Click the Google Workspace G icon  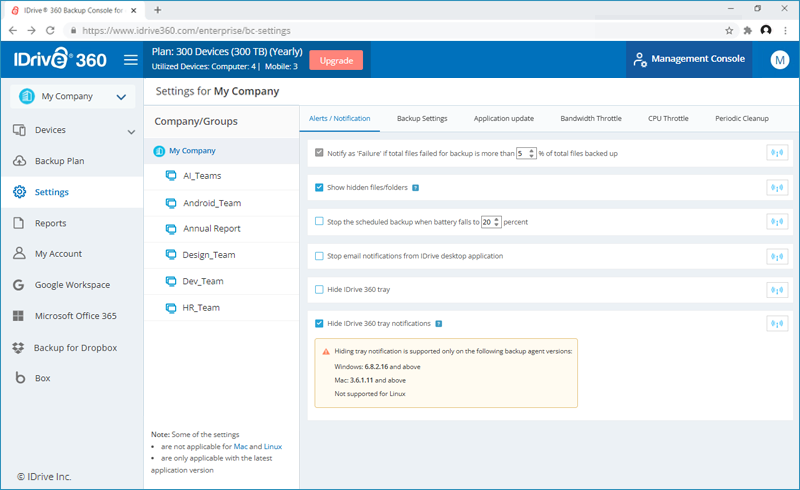pos(19,285)
